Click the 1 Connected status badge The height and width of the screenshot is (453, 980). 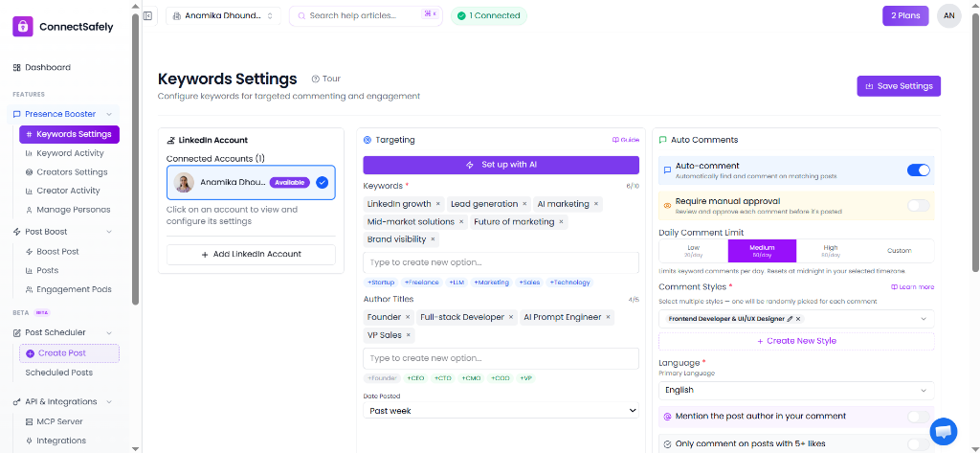[489, 15]
